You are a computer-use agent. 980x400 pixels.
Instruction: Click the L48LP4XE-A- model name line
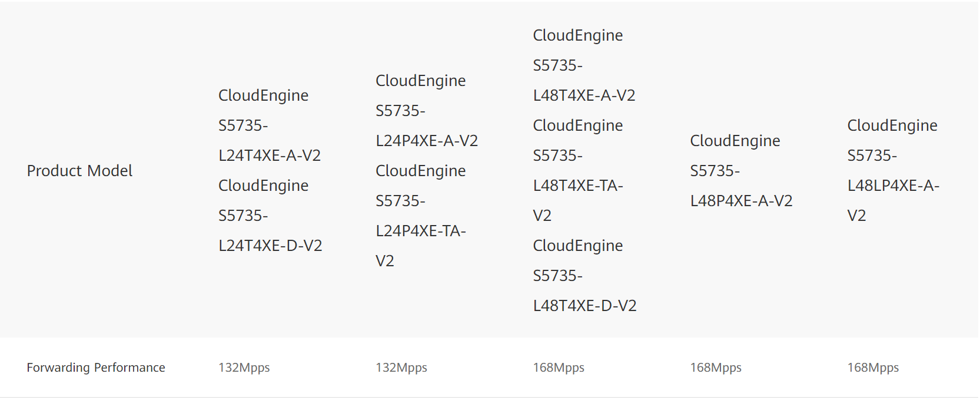point(893,186)
